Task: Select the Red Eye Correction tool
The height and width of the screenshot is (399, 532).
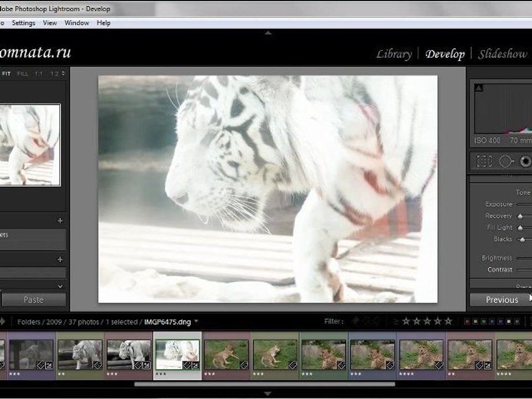Action: tap(525, 161)
